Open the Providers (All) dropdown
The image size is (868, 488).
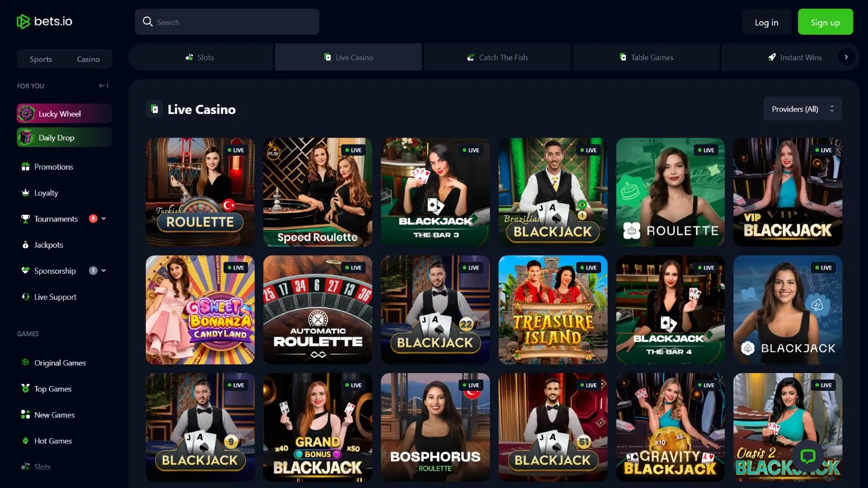click(x=802, y=109)
